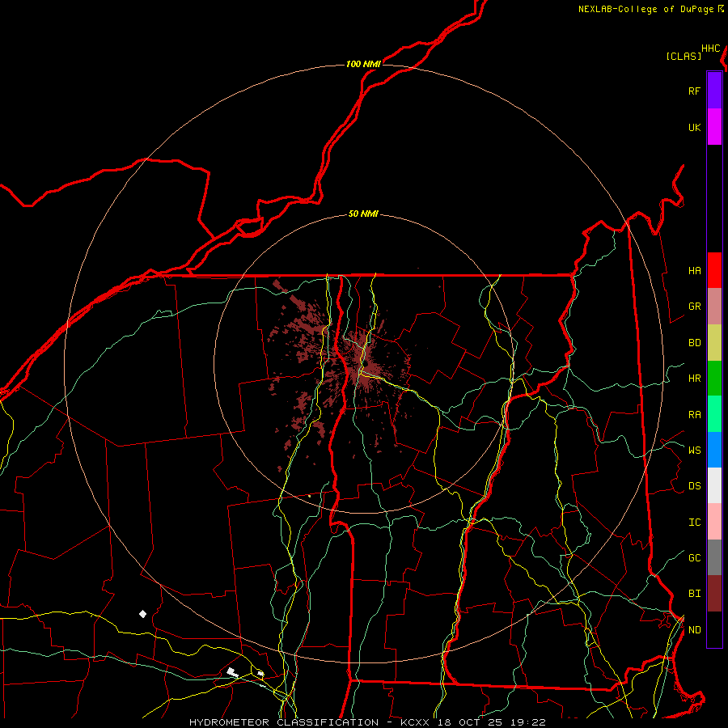
Task: Click the DS legend label
Action: (694, 486)
